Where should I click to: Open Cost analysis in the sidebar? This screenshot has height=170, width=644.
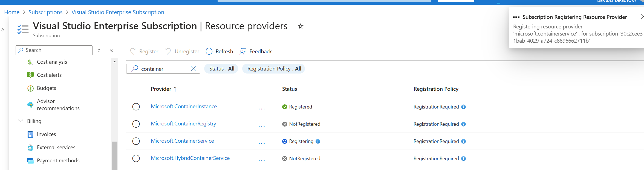pyautogui.click(x=52, y=62)
